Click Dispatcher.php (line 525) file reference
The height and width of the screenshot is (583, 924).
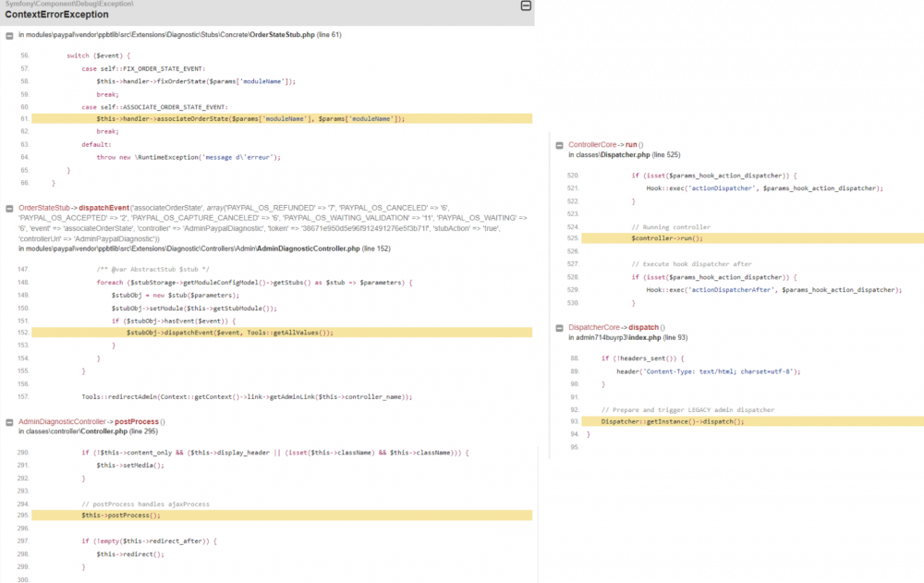coord(640,155)
